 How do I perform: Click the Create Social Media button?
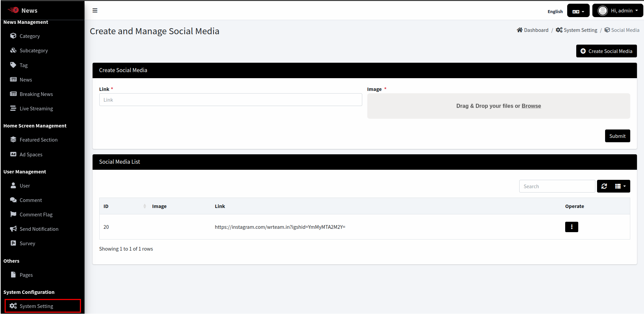(x=606, y=51)
